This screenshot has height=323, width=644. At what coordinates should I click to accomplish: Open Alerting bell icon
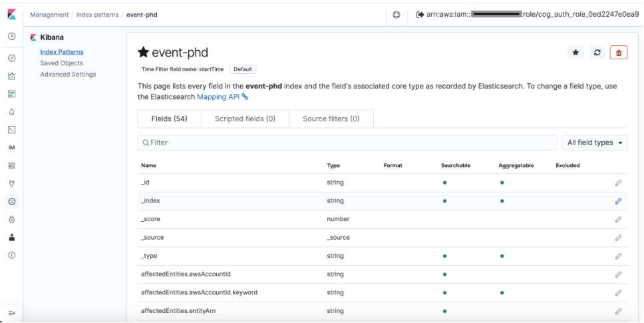11,112
